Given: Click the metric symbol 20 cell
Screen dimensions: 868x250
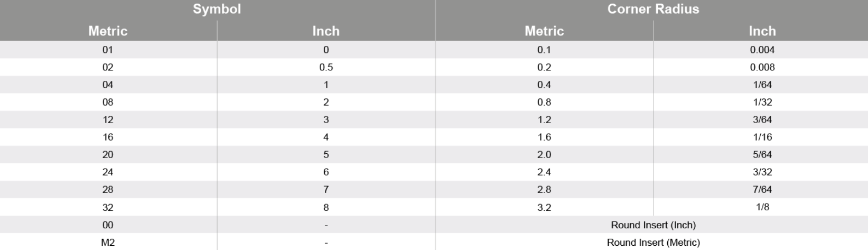Looking at the screenshot, I should click(108, 154).
